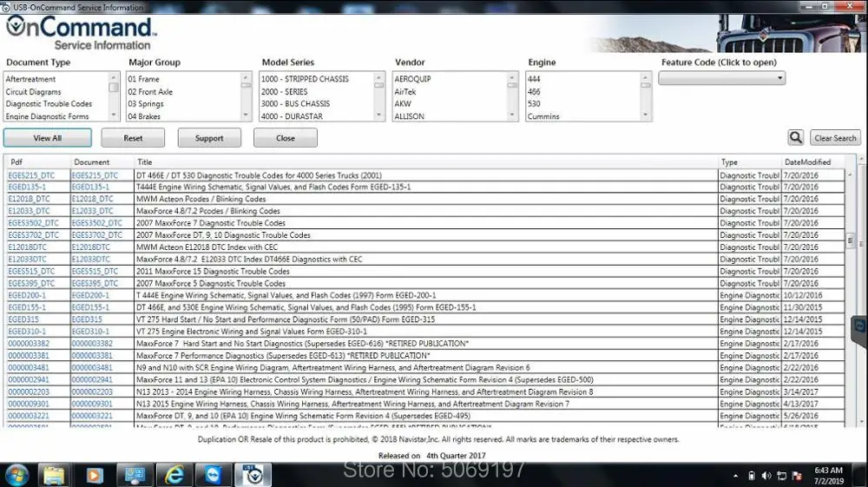Open the Feature Code dropdown
The width and height of the screenshot is (868, 487).
[x=722, y=78]
